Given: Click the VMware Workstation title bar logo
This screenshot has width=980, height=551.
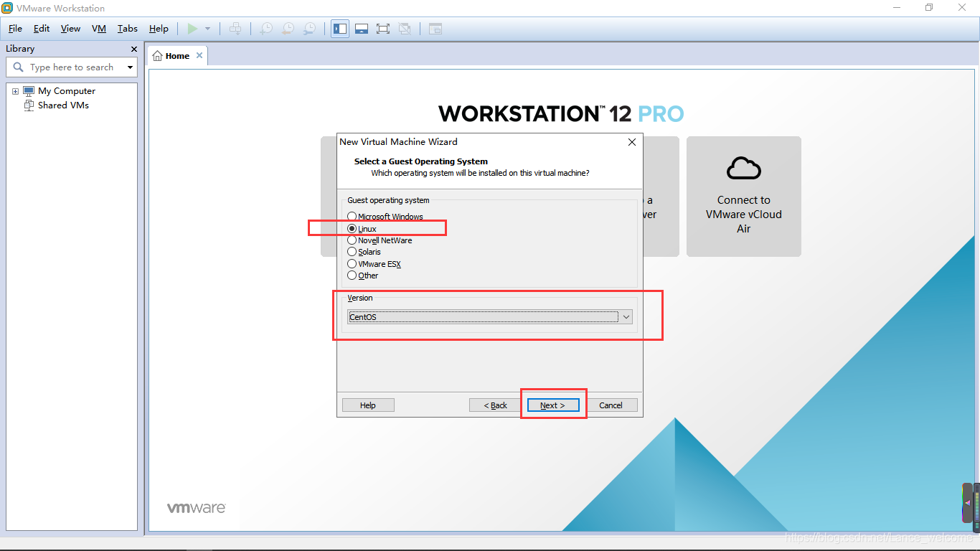Looking at the screenshot, I should click(x=7, y=8).
